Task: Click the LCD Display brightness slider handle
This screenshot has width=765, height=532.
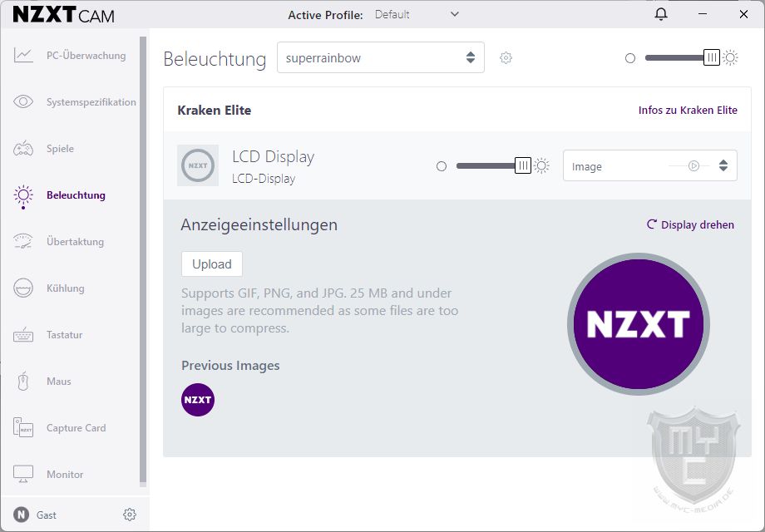Action: point(523,166)
